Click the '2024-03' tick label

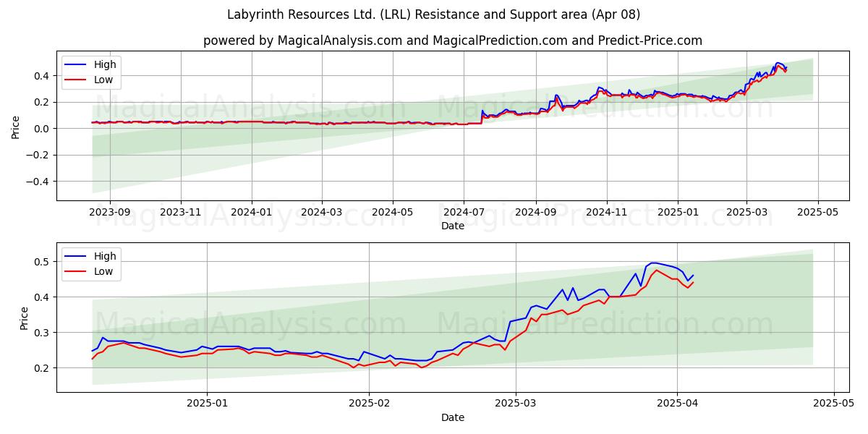(x=321, y=212)
